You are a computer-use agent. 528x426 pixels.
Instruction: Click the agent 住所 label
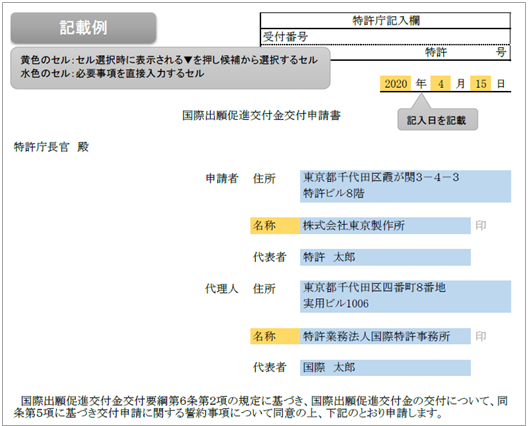click(x=264, y=289)
